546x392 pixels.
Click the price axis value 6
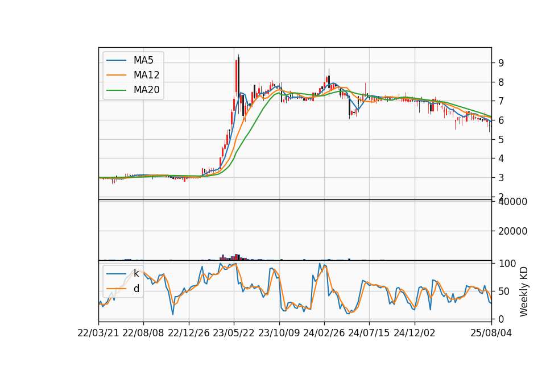pyautogui.click(x=501, y=120)
